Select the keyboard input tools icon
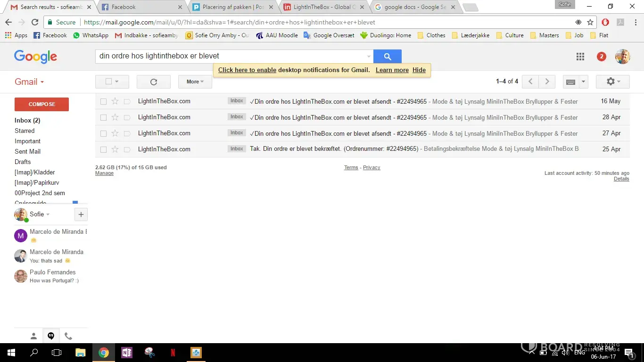 tap(570, 82)
